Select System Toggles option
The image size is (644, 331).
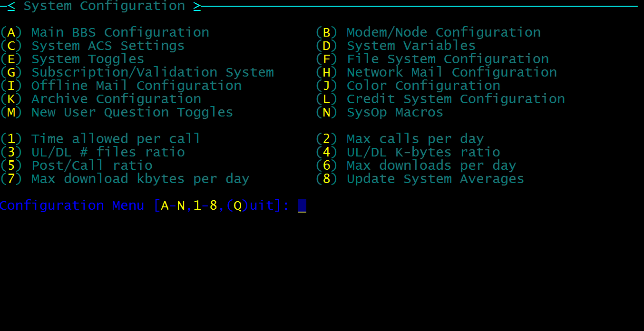[x=72, y=59]
